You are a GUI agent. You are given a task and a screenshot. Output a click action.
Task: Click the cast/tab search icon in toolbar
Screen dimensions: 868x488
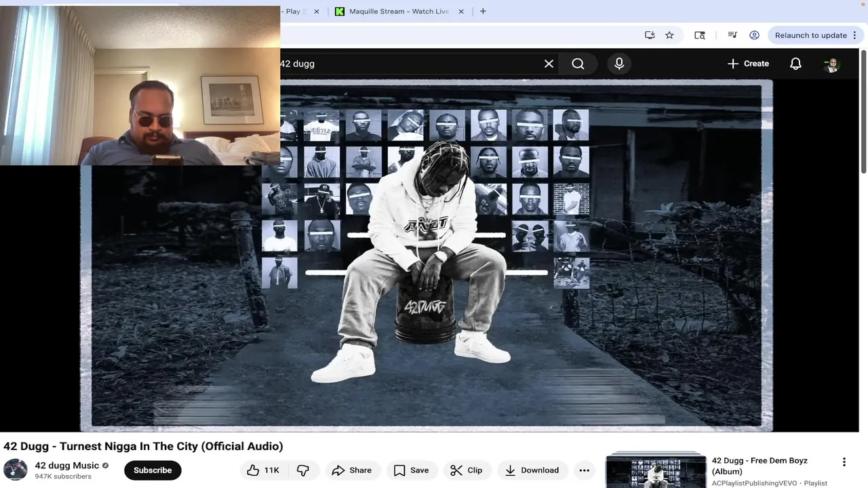click(x=700, y=35)
